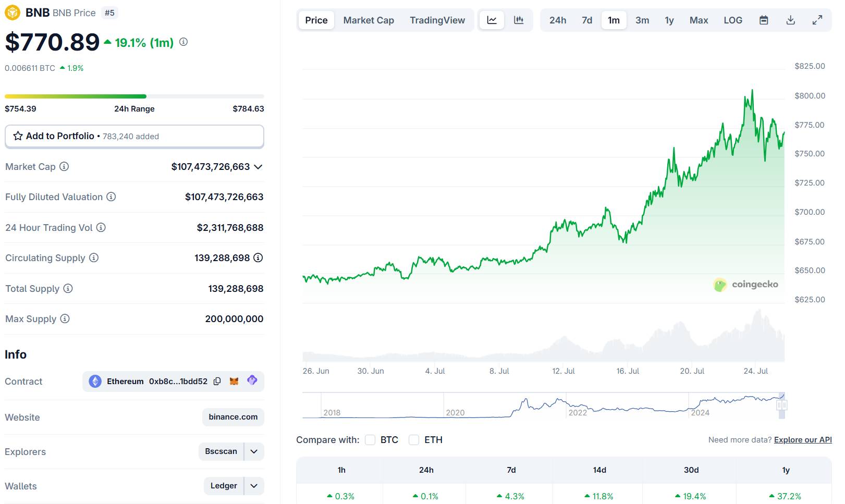The width and height of the screenshot is (845, 504).
Task: Open the Wallets dropdown arrow
Action: 254,486
